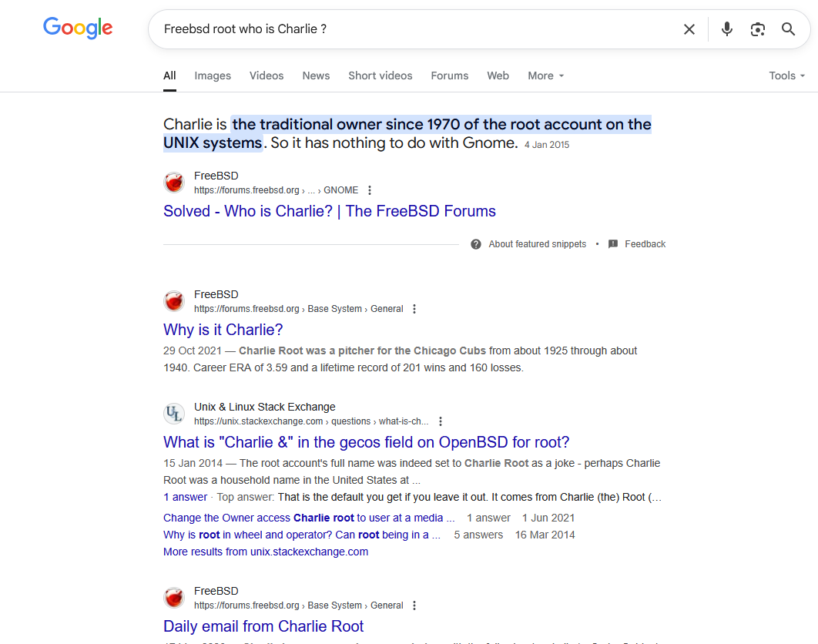Open More results from unix.stackexchange.com
The width and height of the screenshot is (818, 644).
[266, 552]
